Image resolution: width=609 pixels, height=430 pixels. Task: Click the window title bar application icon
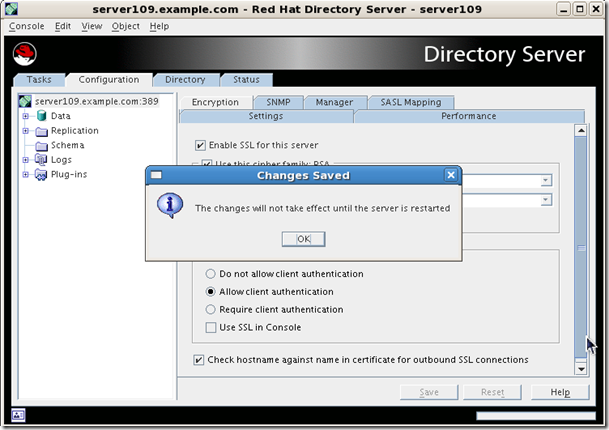[x=11, y=9]
